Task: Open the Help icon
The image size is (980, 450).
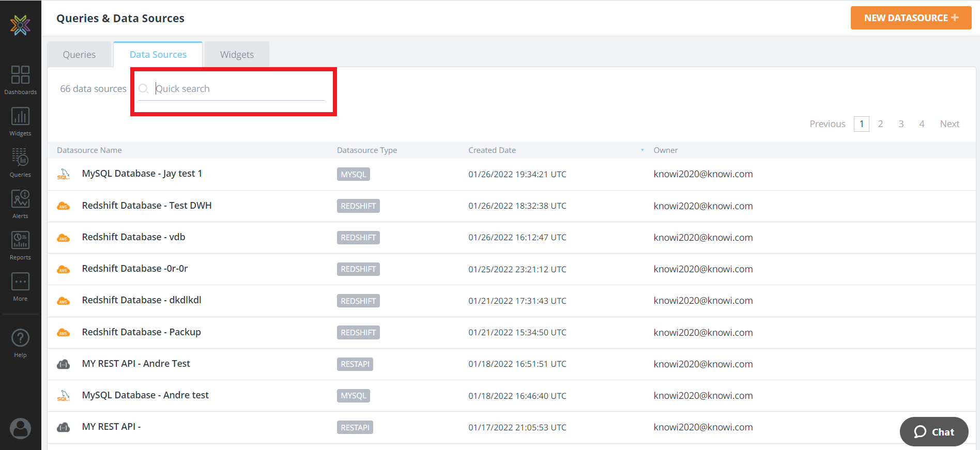Action: (20, 343)
